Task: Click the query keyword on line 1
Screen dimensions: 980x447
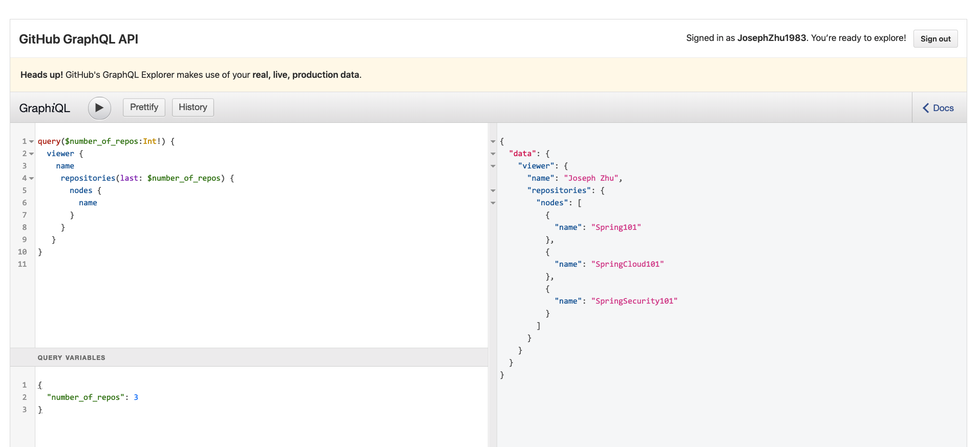Action: pyautogui.click(x=49, y=141)
